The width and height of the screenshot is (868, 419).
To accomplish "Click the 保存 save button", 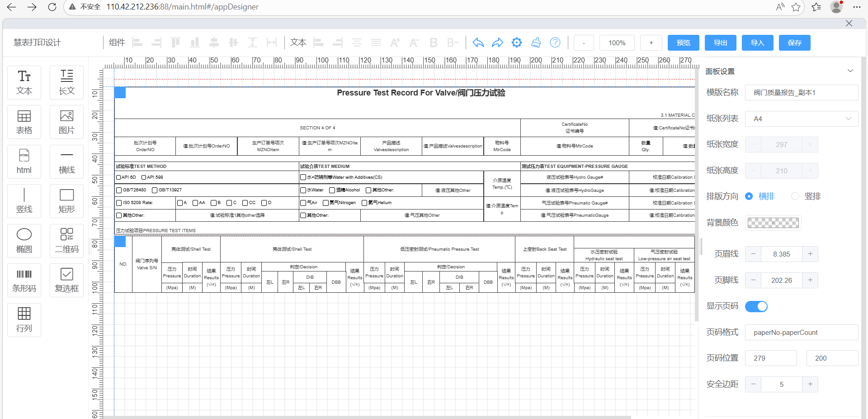I will 794,43.
